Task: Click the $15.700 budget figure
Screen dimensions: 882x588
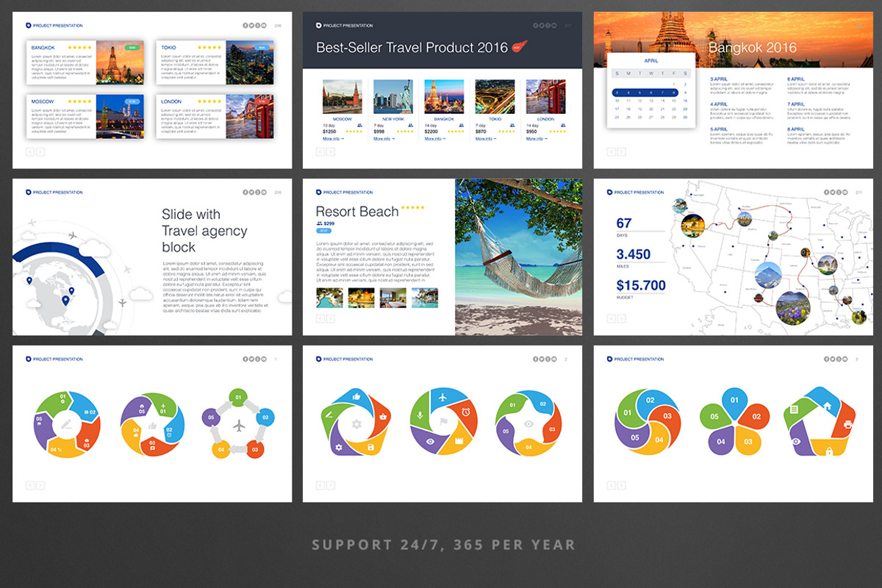Action: (x=641, y=286)
